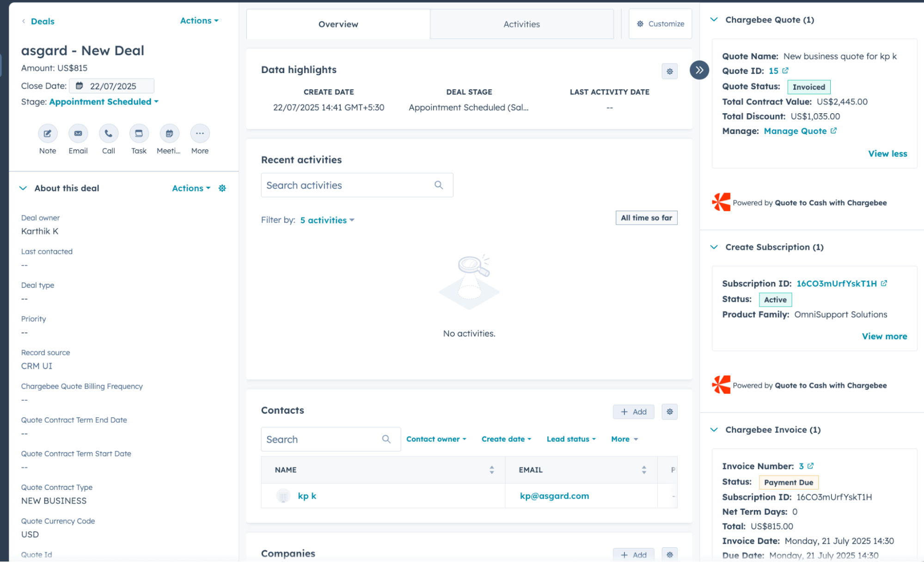
Task: Click the Meeting calendar icon
Action: [x=169, y=134]
